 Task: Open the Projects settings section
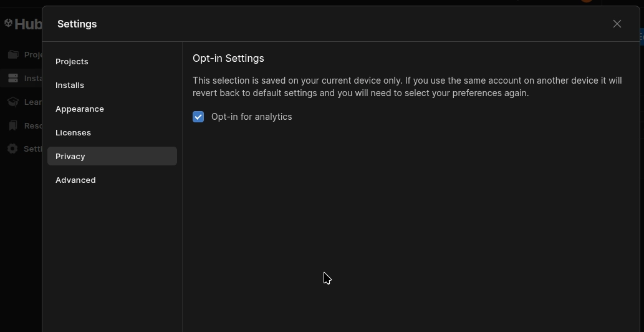(112, 61)
